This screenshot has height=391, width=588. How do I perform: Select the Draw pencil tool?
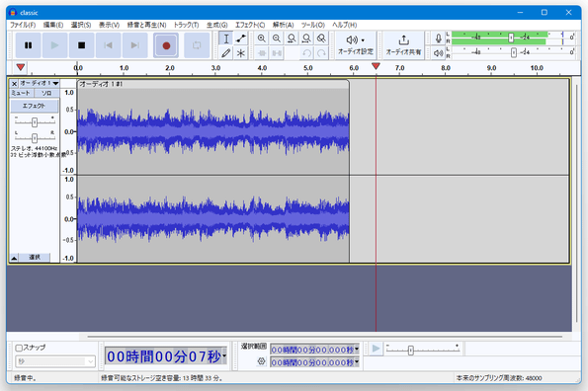click(x=226, y=52)
